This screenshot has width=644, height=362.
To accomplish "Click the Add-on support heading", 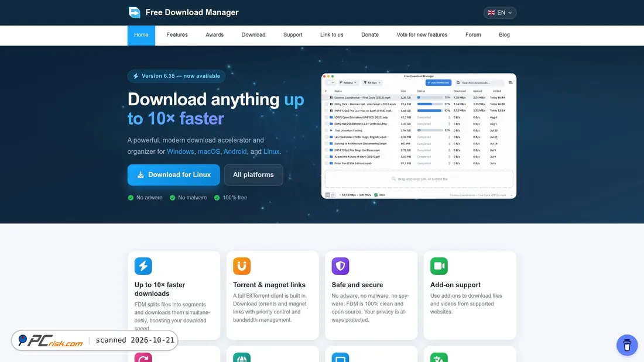I will point(455,285).
